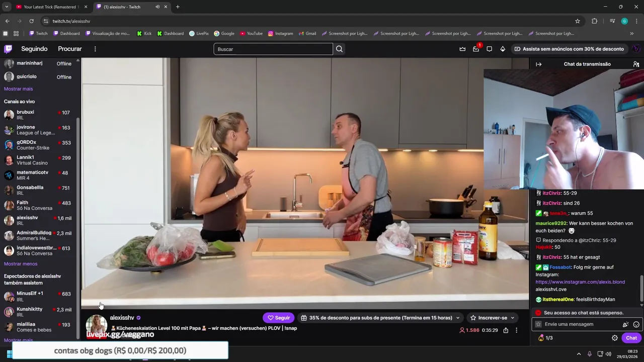
Task: Open Chrome extensions puzzle icon
Action: click(594, 21)
